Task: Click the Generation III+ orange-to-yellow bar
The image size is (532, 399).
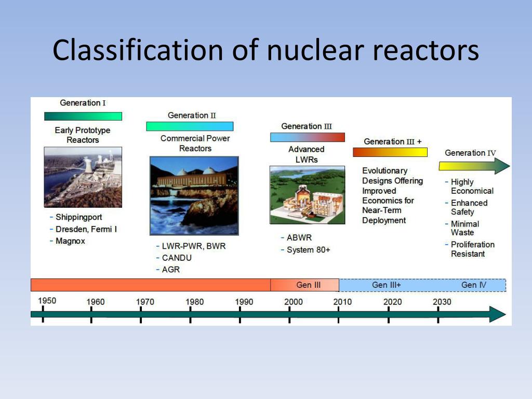Action: coord(390,152)
